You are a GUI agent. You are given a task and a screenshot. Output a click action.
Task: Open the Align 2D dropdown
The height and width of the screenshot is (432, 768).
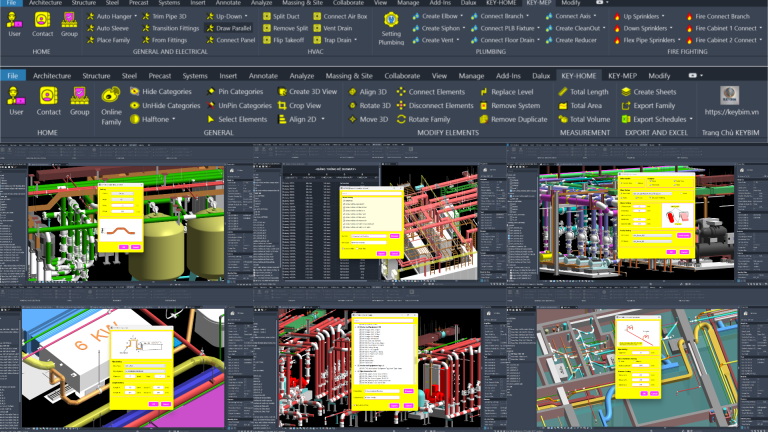tap(323, 119)
